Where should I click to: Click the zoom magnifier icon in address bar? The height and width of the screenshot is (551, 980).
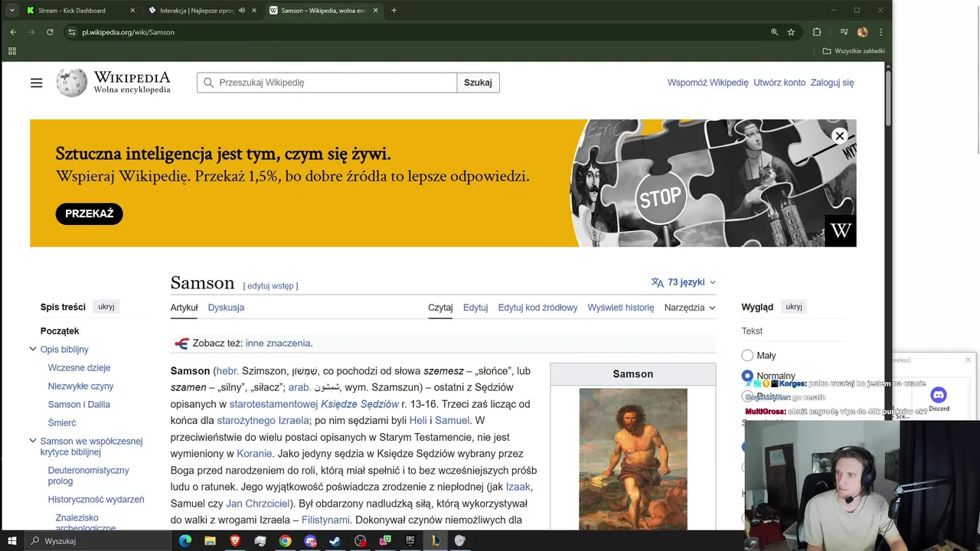tap(774, 32)
